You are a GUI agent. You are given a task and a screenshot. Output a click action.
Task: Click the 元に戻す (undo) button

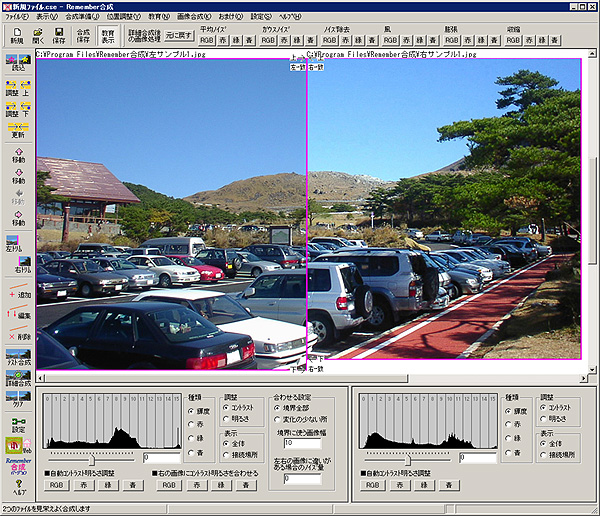(x=179, y=36)
